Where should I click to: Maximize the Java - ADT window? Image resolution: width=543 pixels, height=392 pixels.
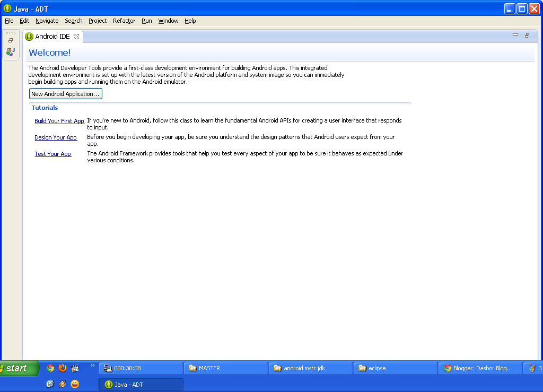[522, 8]
